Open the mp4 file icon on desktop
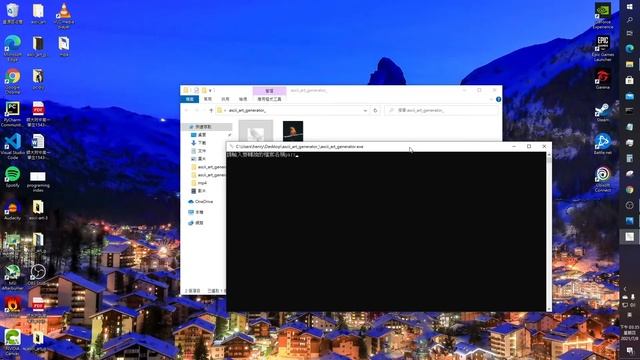 64,46
